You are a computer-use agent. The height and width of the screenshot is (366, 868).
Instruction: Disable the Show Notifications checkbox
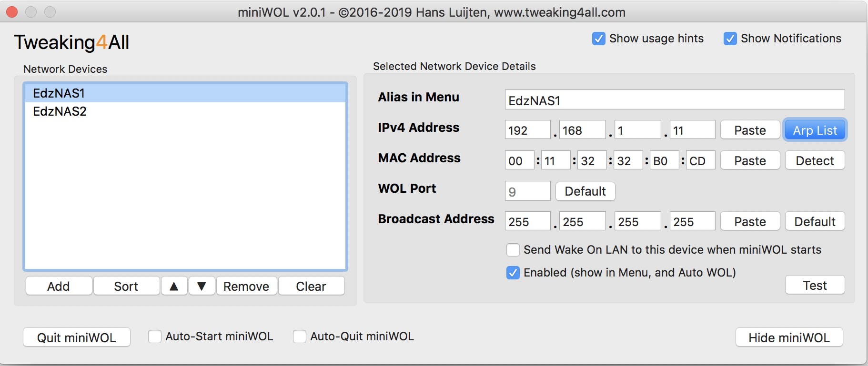click(x=730, y=39)
